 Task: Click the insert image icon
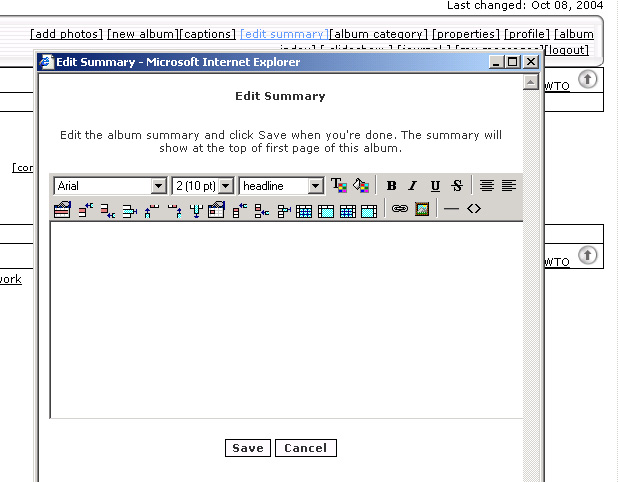(422, 210)
